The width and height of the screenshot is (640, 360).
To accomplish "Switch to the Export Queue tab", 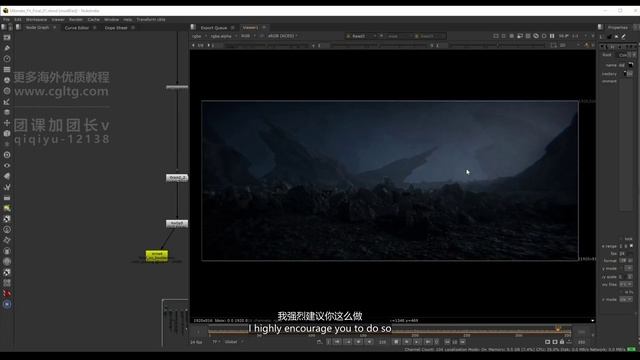I will click(213, 28).
